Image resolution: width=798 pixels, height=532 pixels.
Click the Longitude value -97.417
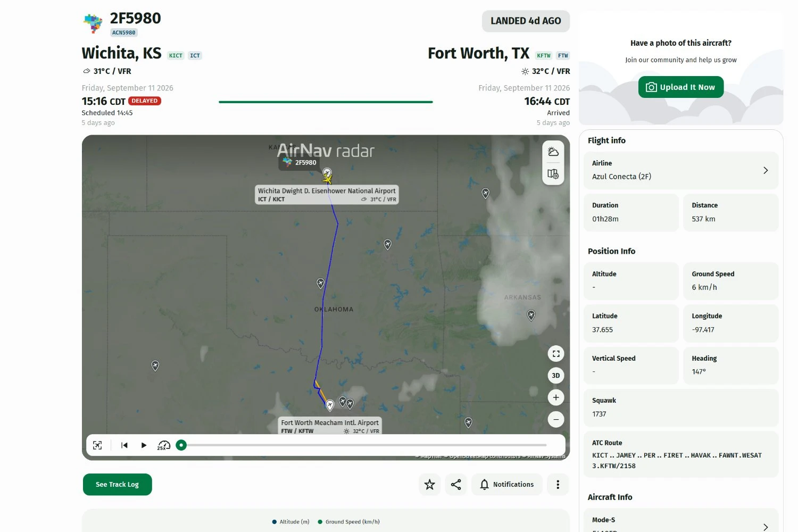tap(703, 330)
